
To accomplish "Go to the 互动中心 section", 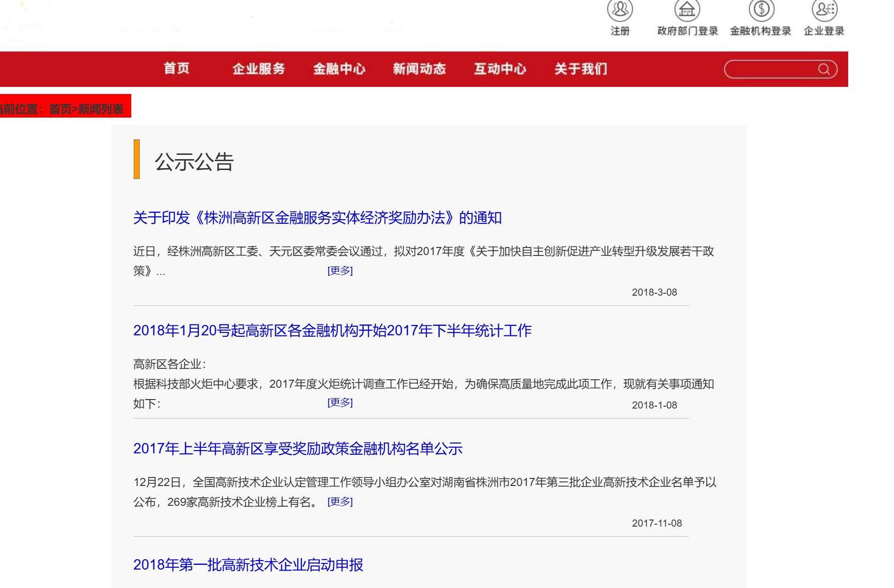I will coord(501,69).
